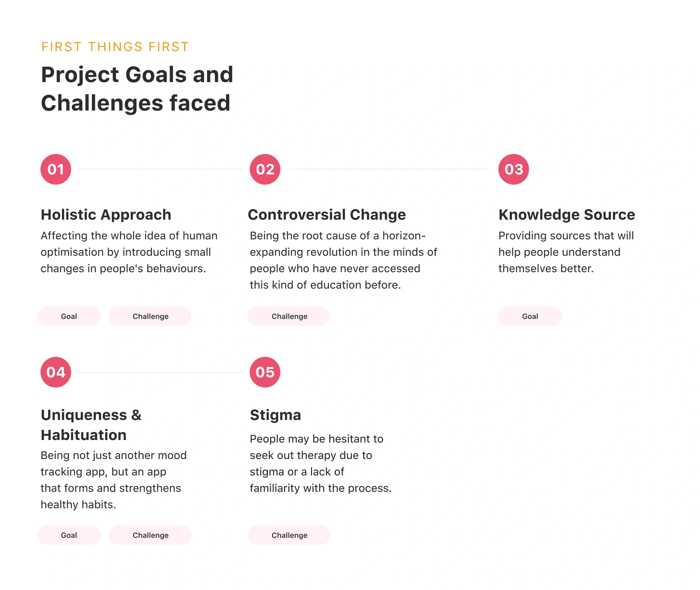Click the Challenge tag under Stigma
This screenshot has height=590, width=700.
pyautogui.click(x=289, y=535)
